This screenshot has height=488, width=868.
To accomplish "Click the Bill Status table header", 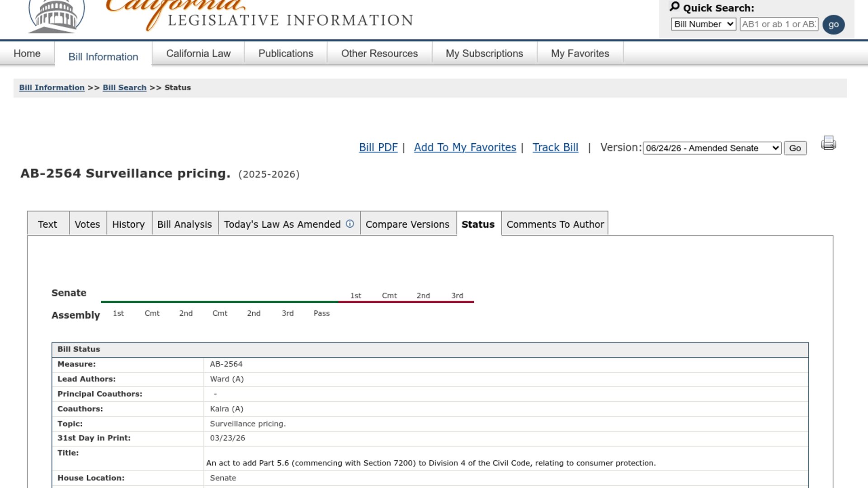I will (430, 349).
